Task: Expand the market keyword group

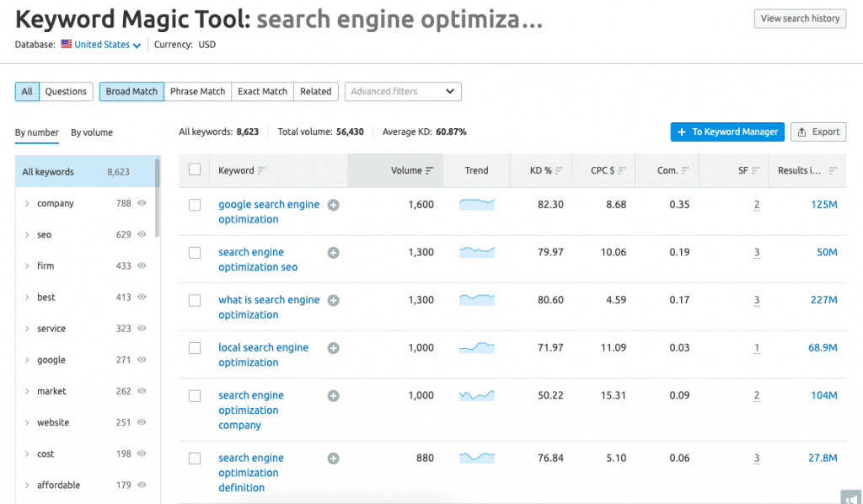Action: click(26, 391)
